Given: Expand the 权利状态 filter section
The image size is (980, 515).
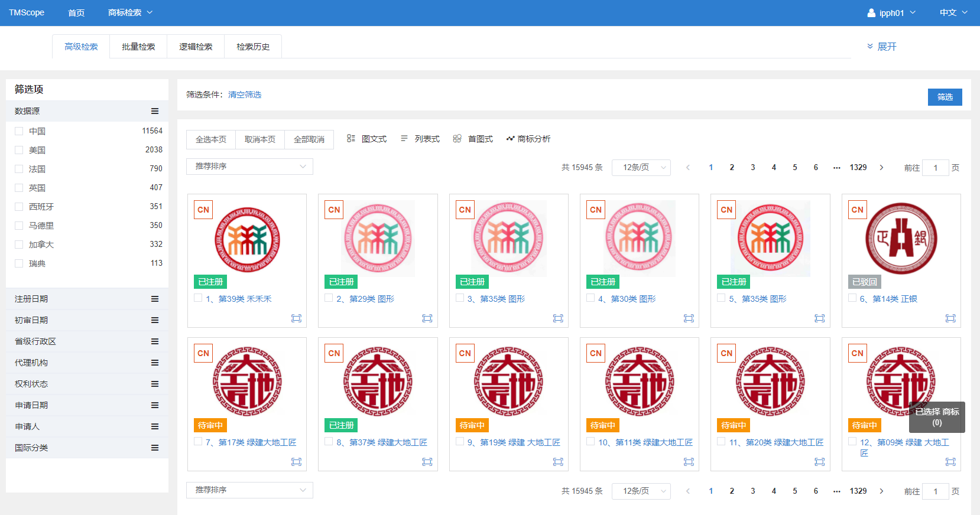Looking at the screenshot, I should pyautogui.click(x=87, y=384).
